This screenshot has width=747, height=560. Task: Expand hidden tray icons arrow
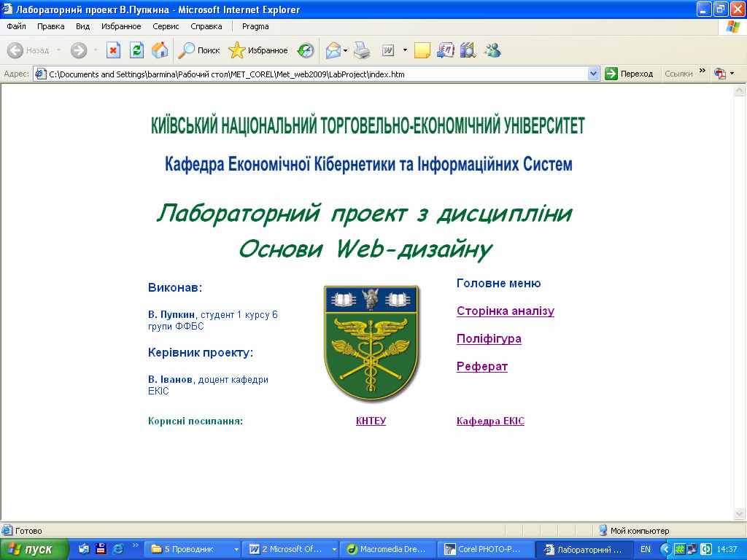(x=665, y=549)
